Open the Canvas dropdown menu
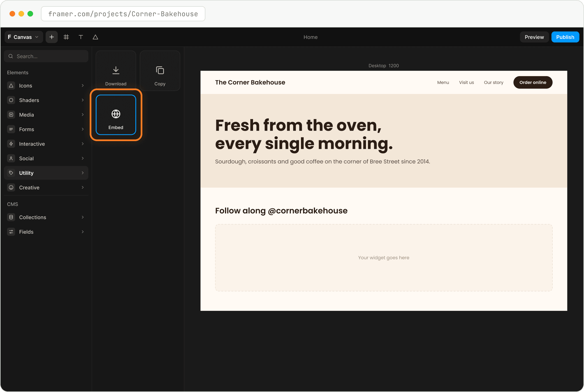584x392 pixels. 24,37
